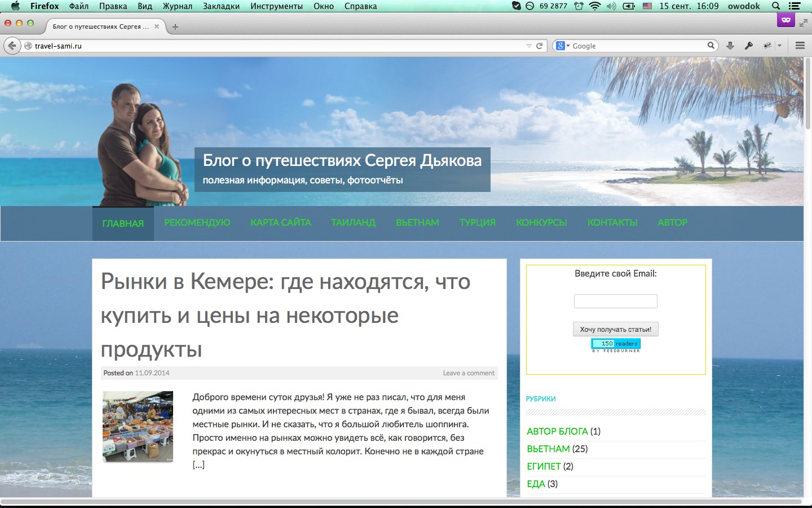Open the downloads arrow icon
The image size is (812, 508).
pyautogui.click(x=730, y=46)
